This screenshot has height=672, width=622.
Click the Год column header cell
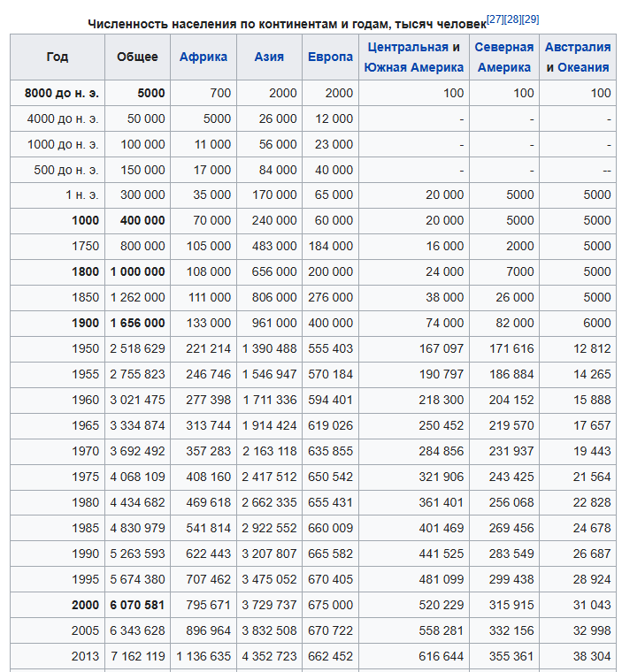coord(57,57)
